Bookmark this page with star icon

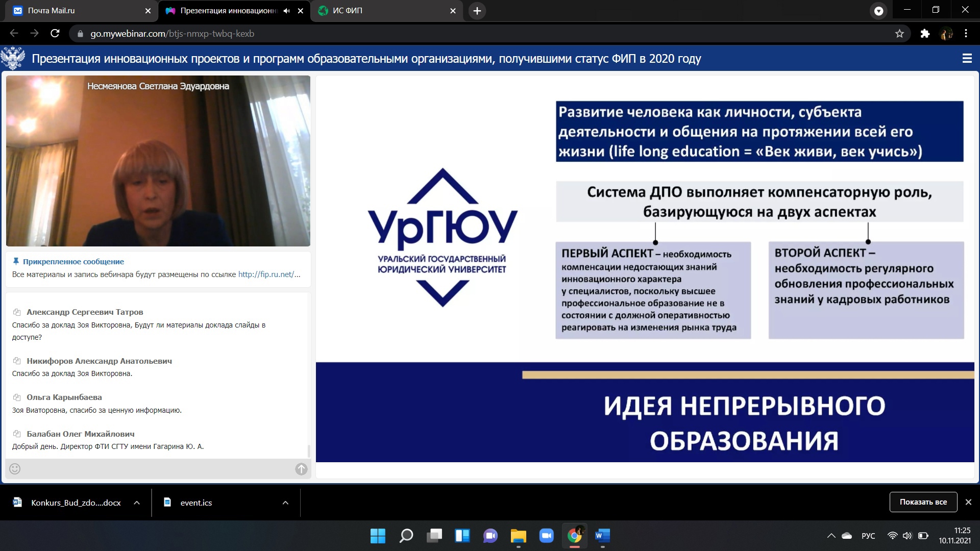coord(899,34)
